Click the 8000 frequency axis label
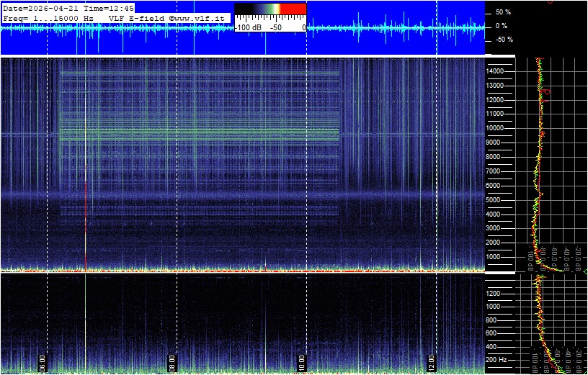The width and height of the screenshot is (588, 375). coord(494,157)
